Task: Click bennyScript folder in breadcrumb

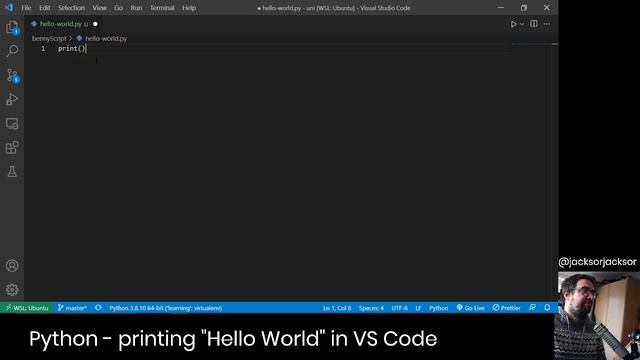Action: click(x=49, y=38)
